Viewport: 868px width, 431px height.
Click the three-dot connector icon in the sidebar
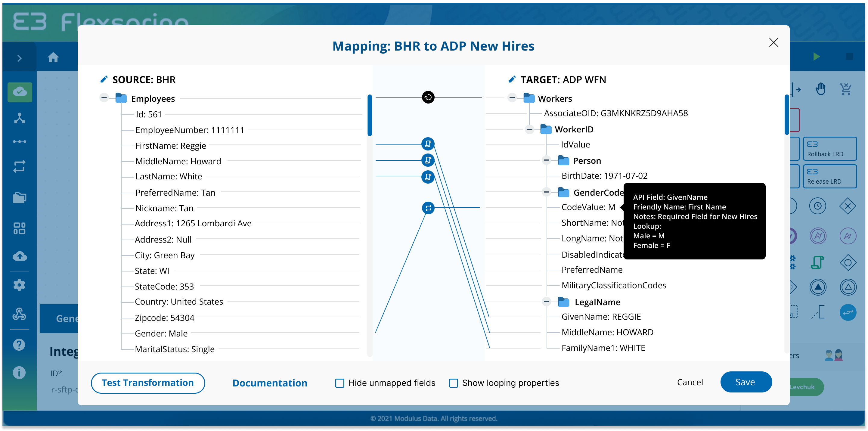tap(20, 141)
